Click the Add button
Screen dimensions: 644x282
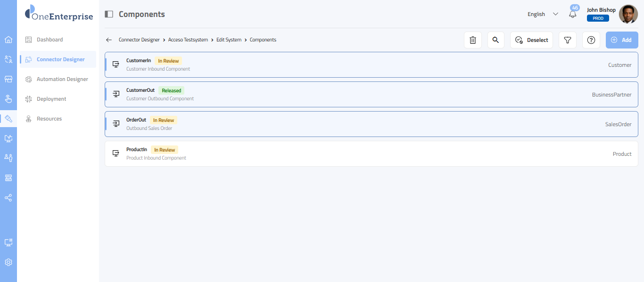pyautogui.click(x=621, y=40)
